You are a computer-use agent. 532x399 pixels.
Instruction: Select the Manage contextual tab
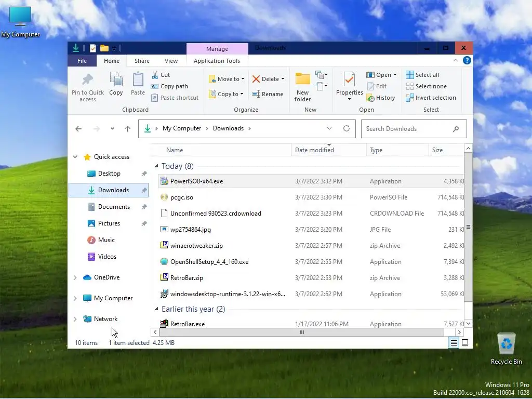coord(217,49)
